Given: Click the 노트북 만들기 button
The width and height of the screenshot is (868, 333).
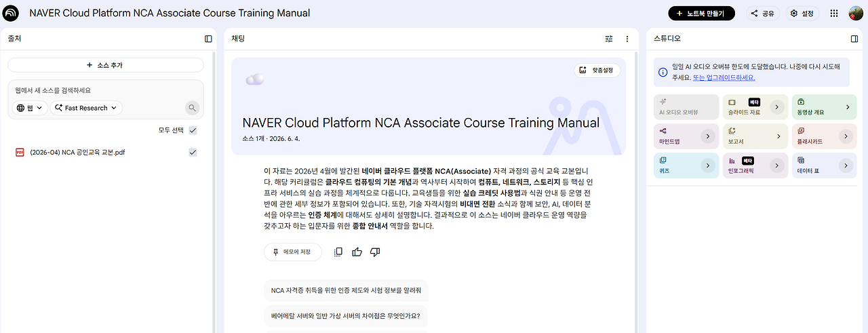Looking at the screenshot, I should (701, 13).
